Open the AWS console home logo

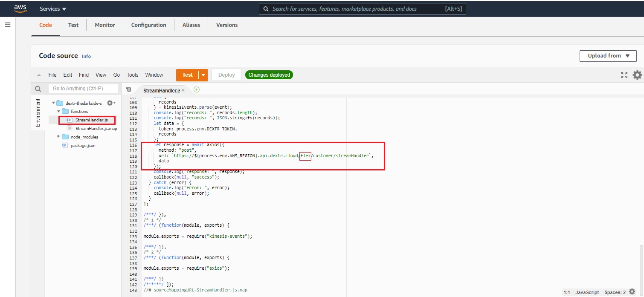[20, 9]
